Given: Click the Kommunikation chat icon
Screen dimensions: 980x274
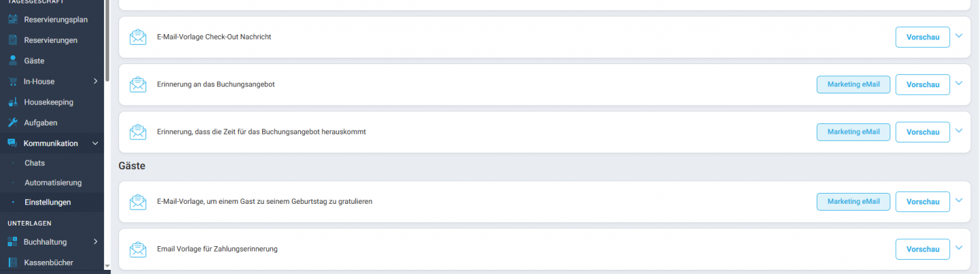Looking at the screenshot, I should 12,143.
